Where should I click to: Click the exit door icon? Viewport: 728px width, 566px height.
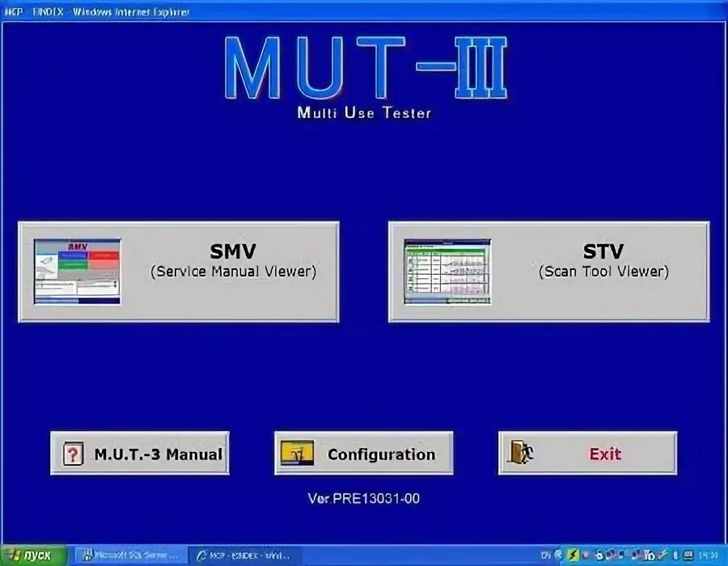pyautogui.click(x=520, y=453)
